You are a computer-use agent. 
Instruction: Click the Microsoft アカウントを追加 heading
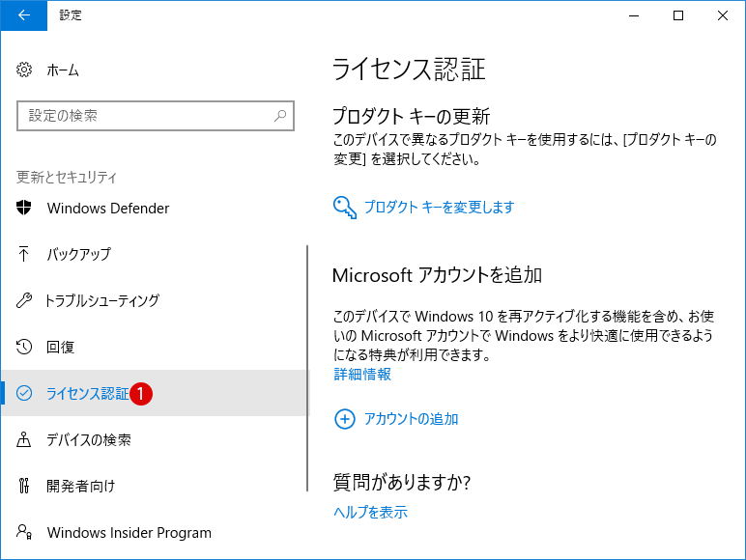pyautogui.click(x=437, y=275)
